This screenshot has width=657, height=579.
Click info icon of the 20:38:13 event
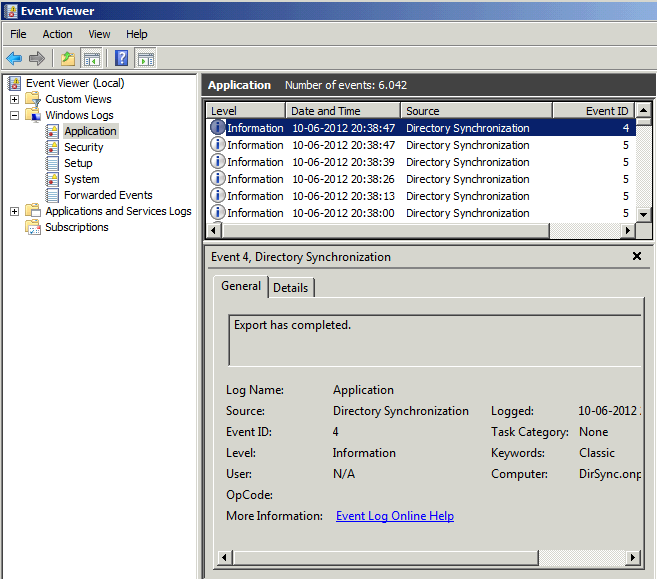(217, 195)
